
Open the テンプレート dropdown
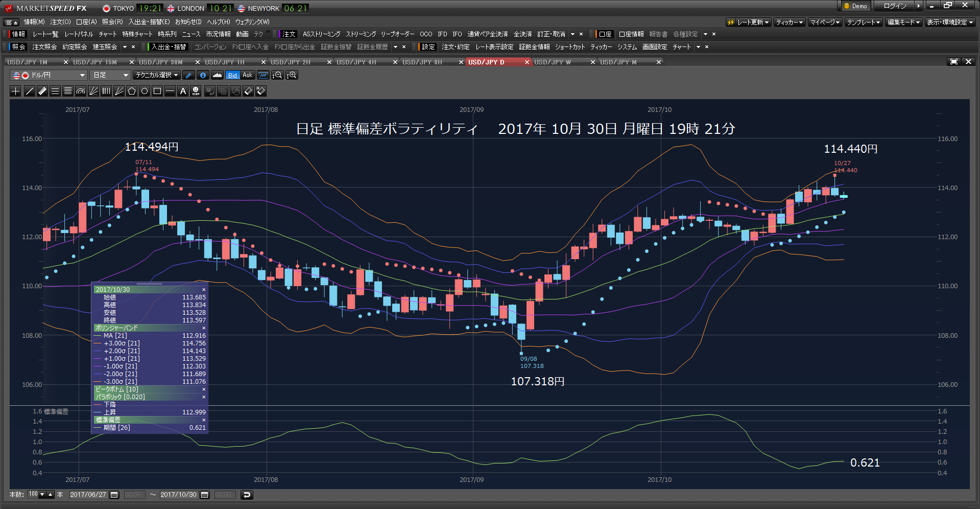tap(864, 22)
